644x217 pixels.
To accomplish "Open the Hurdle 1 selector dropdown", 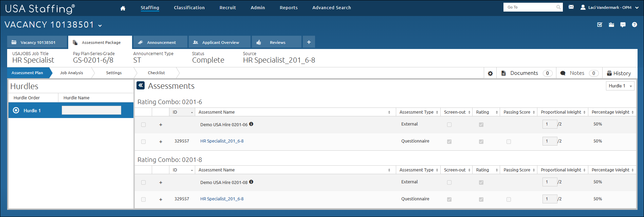I will click(620, 86).
